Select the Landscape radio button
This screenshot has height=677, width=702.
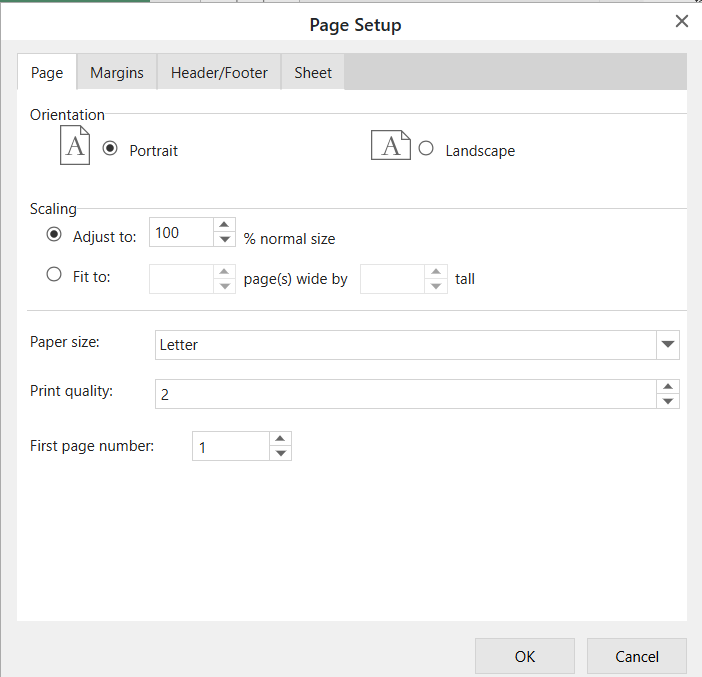[x=426, y=148]
